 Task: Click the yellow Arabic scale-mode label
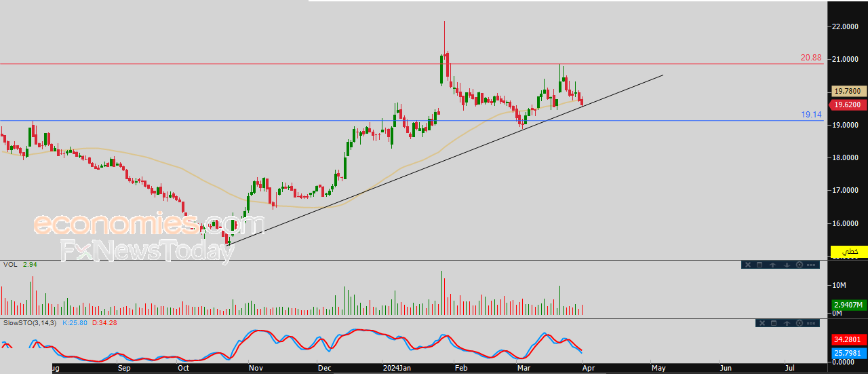[x=850, y=252]
